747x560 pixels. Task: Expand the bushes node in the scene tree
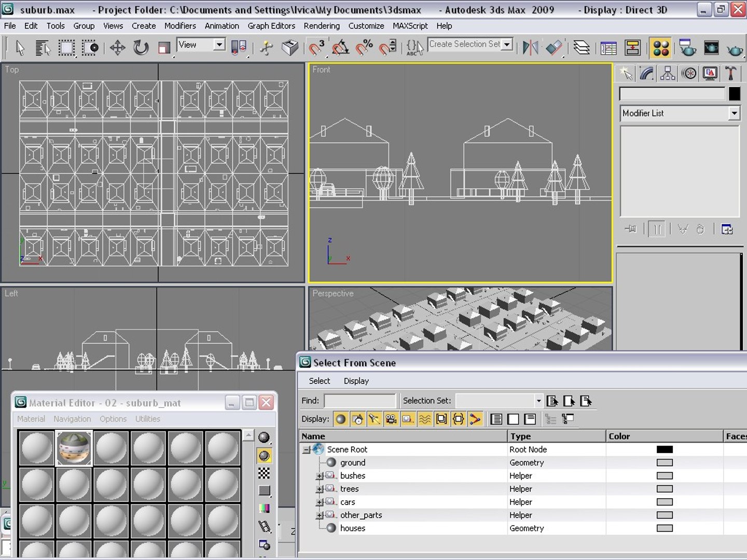click(320, 476)
